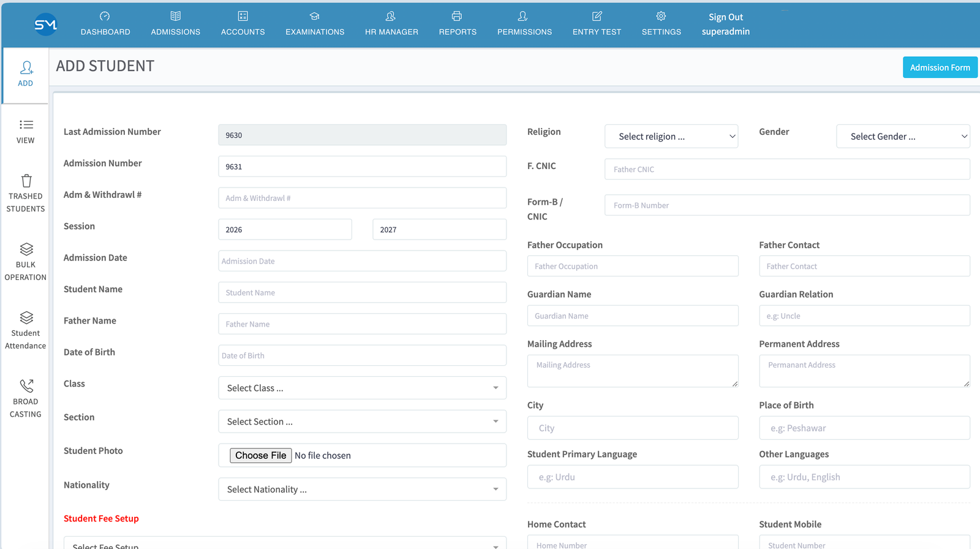Click the Student Number input field
Image resolution: width=980 pixels, height=549 pixels.
point(865,542)
